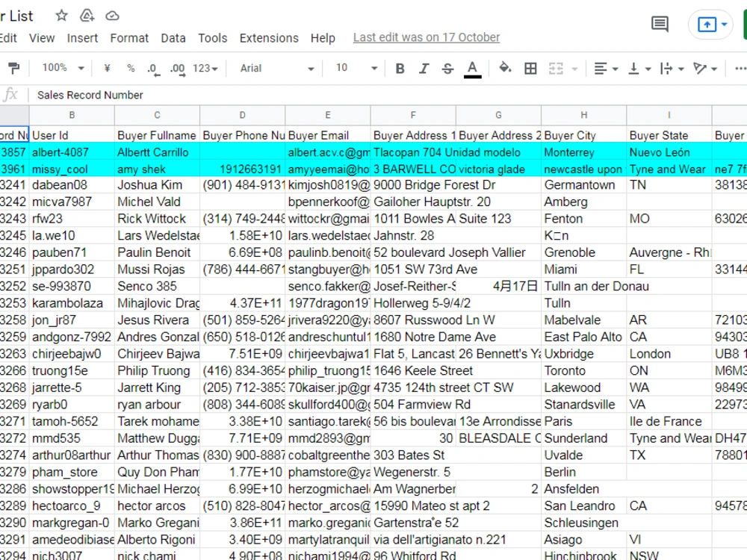The image size is (747, 560).
Task: Select the Buyer Fullname header cell
Action: point(157,136)
